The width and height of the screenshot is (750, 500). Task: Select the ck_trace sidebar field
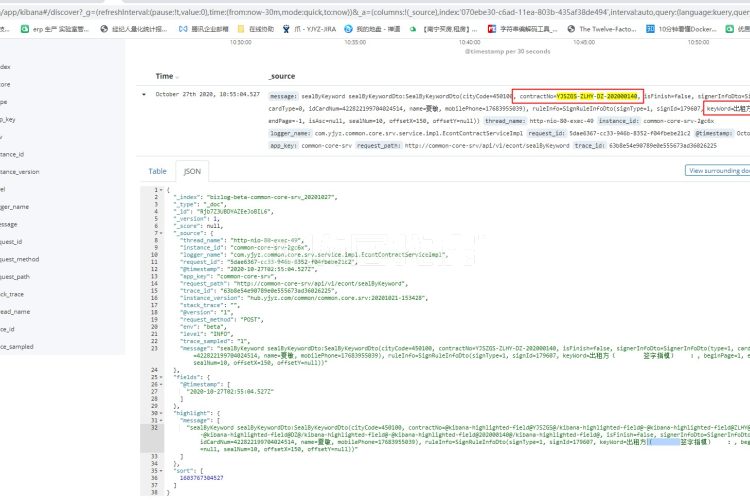coord(12,294)
